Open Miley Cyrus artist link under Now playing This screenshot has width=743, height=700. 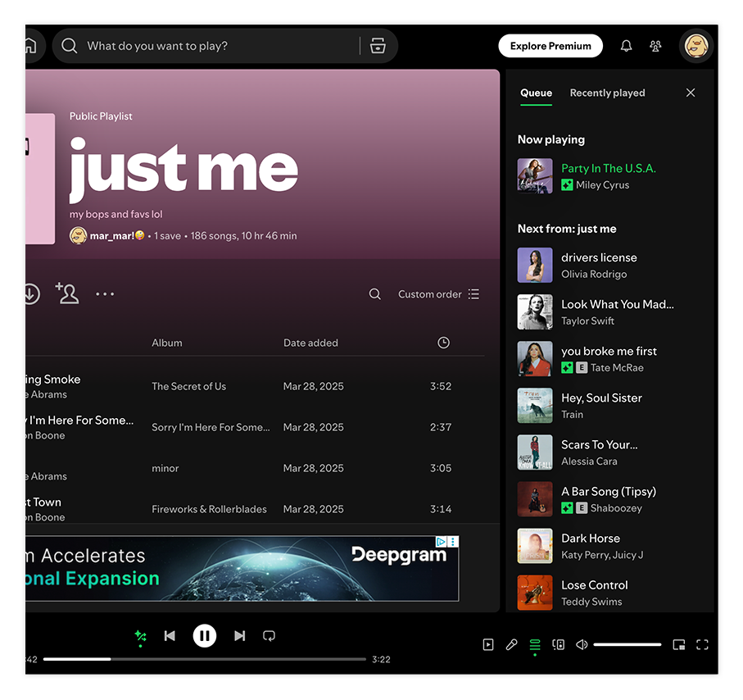pyautogui.click(x=602, y=185)
